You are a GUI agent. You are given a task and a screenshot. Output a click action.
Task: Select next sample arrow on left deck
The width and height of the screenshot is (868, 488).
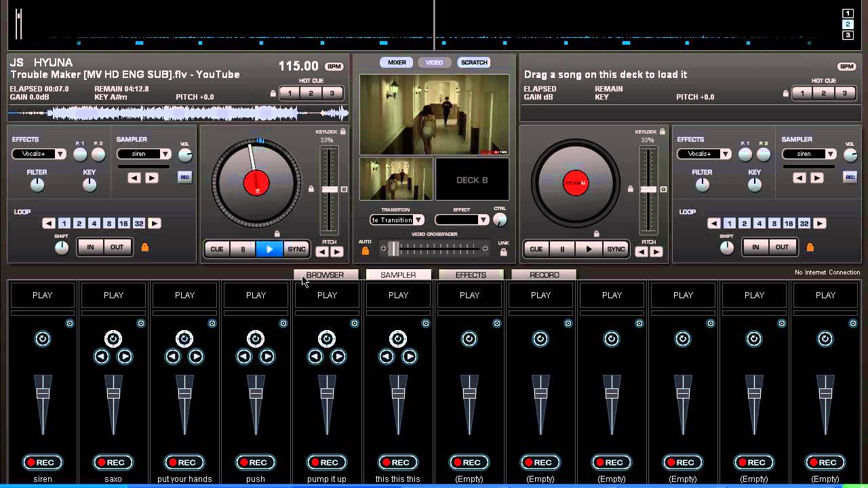152,178
